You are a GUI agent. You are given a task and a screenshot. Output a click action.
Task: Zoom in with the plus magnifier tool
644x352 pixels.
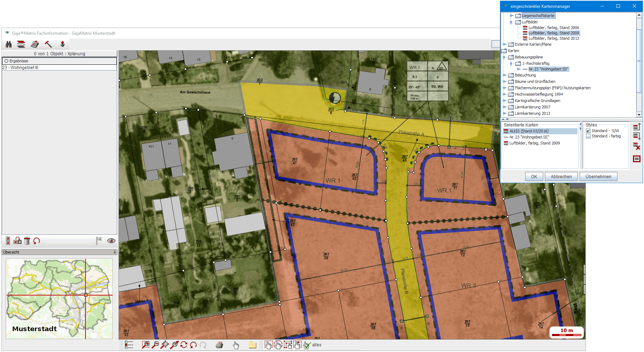pyautogui.click(x=146, y=345)
